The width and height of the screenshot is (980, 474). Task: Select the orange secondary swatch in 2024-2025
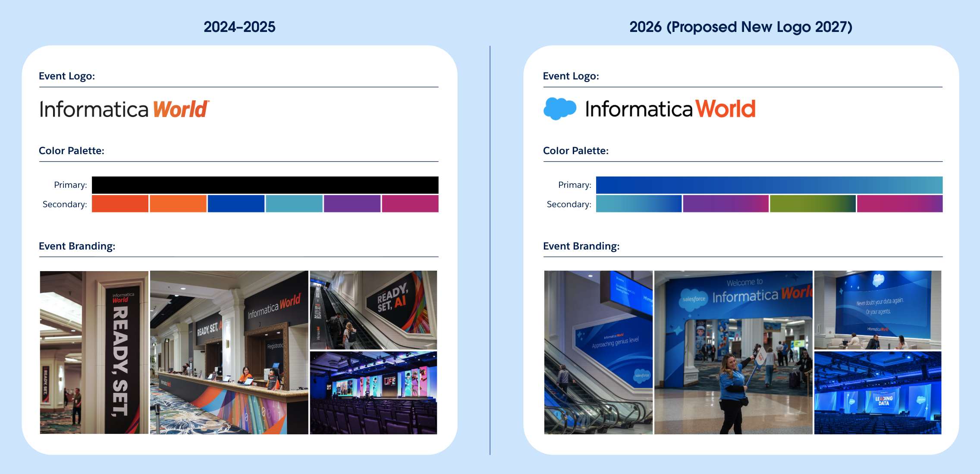178,204
